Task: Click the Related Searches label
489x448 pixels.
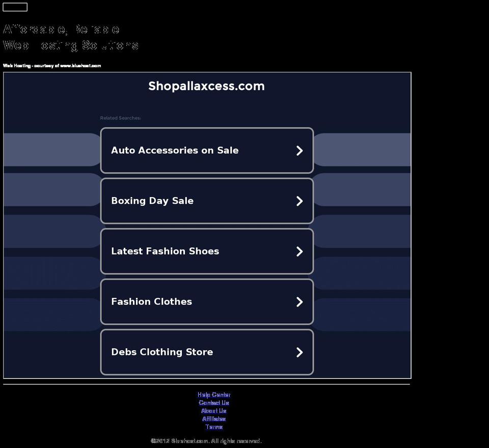Action: coord(120,118)
